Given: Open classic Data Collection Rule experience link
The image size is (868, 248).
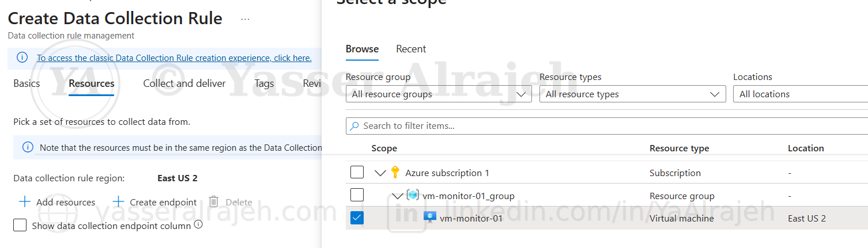Looking at the screenshot, I should coord(174,58).
